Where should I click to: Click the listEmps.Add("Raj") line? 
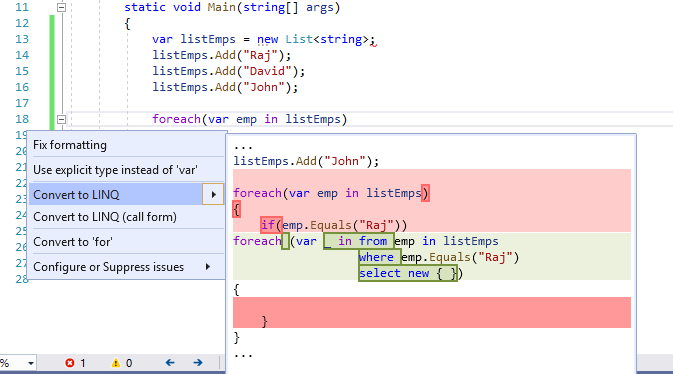pos(221,55)
